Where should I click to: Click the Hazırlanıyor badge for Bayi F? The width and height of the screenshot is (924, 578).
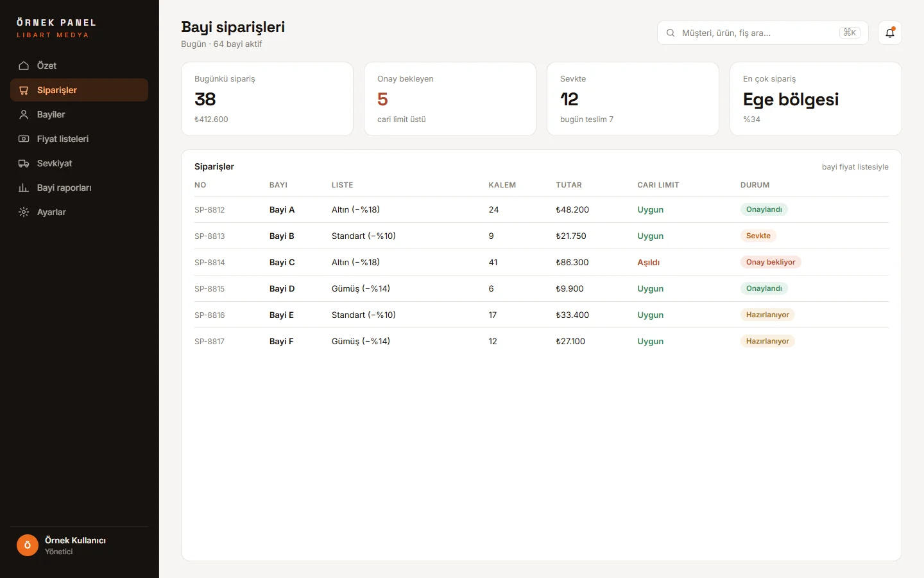[x=767, y=341]
